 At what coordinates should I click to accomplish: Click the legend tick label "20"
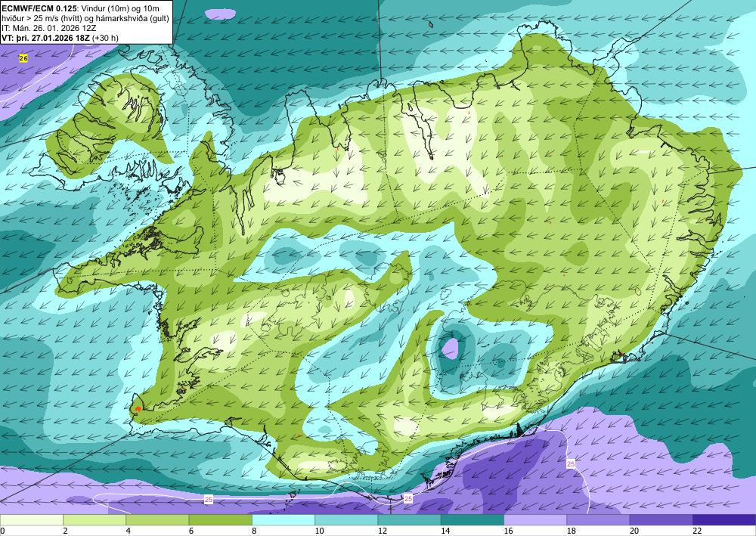click(634, 531)
